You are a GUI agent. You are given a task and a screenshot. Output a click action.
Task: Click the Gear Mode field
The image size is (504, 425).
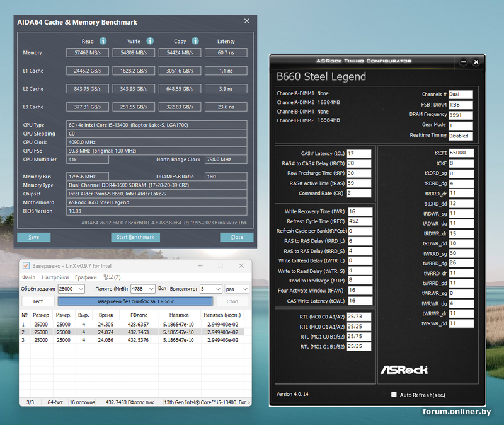[x=461, y=125]
